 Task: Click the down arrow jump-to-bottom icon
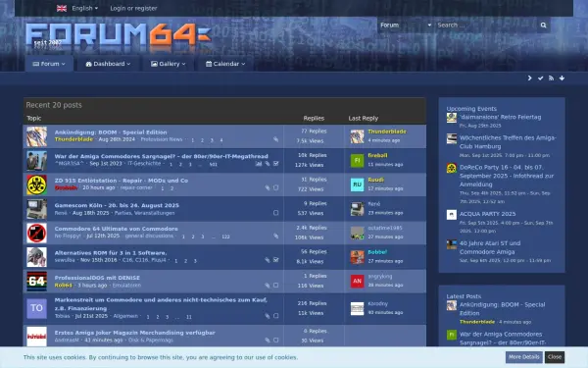pos(562,79)
